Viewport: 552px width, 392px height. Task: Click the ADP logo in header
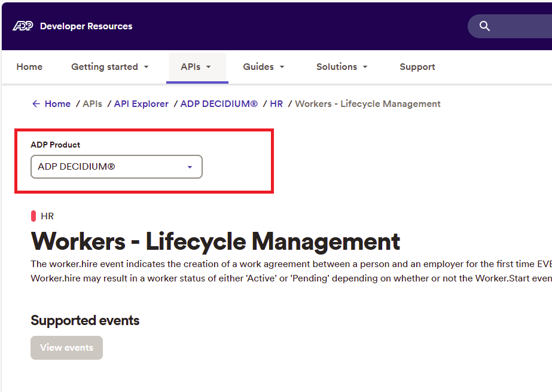[x=23, y=26]
